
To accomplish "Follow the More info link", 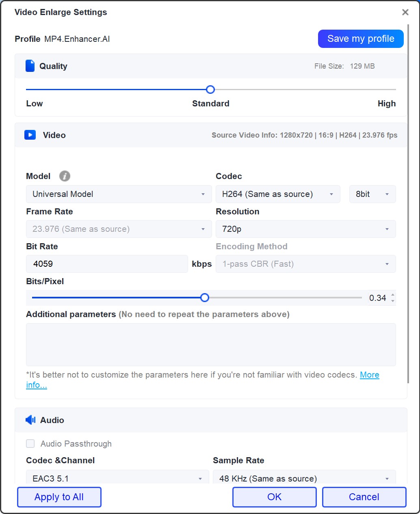I will point(369,375).
